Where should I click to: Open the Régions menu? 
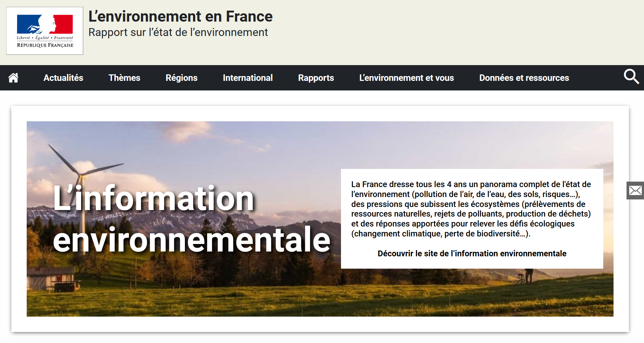tap(181, 78)
